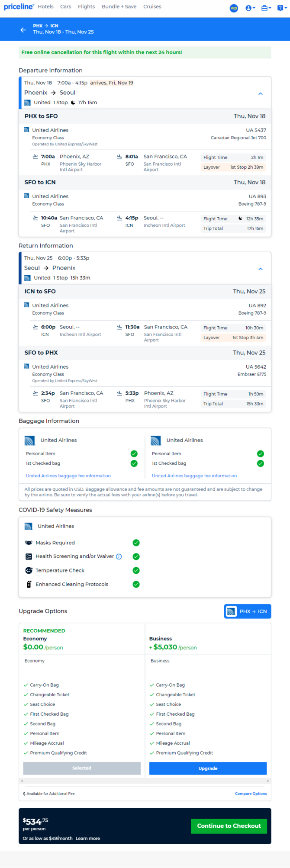
Task: Click the takeoff icon beside 7:00a
Action: (35, 157)
